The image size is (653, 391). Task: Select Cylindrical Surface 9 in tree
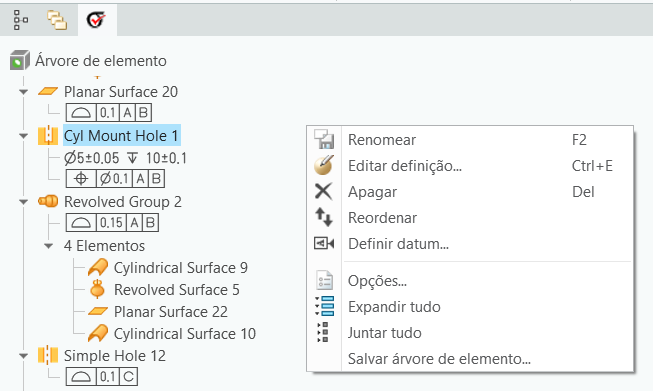coord(181,268)
